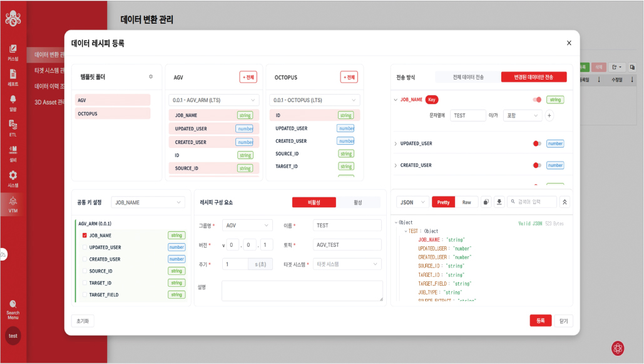Select changed data only transfer tab

[534, 77]
